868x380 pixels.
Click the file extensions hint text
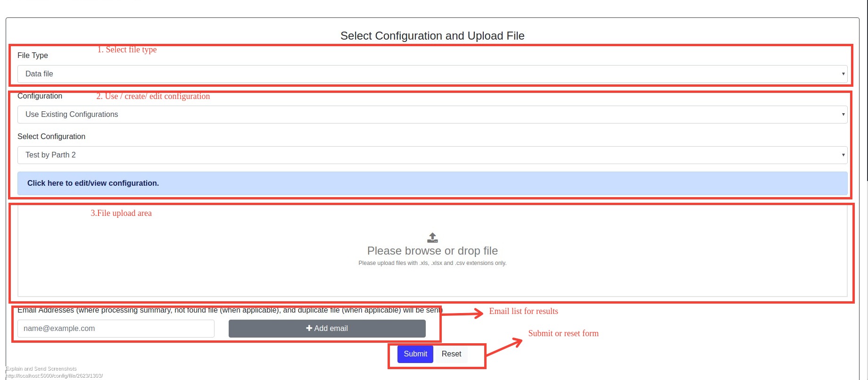coord(432,263)
